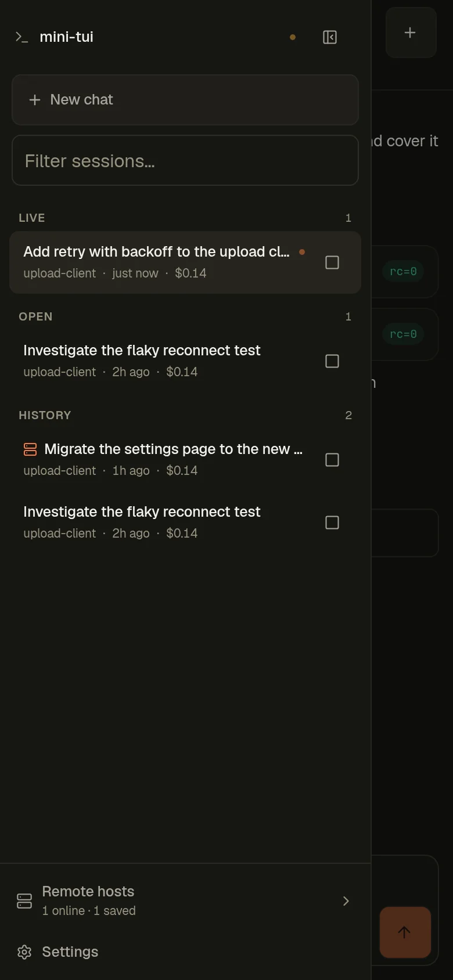Click the plus button in top right corner
Viewport: 453px width, 980px height.
pyautogui.click(x=411, y=33)
